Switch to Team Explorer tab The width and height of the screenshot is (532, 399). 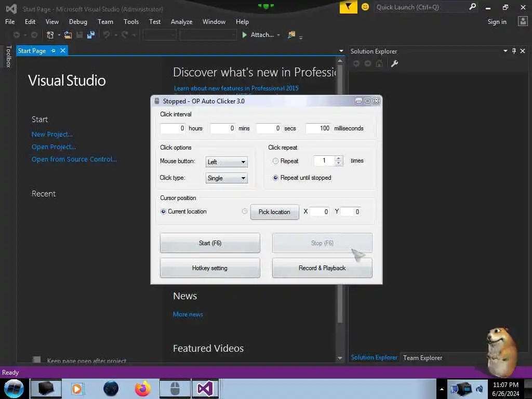(x=422, y=357)
